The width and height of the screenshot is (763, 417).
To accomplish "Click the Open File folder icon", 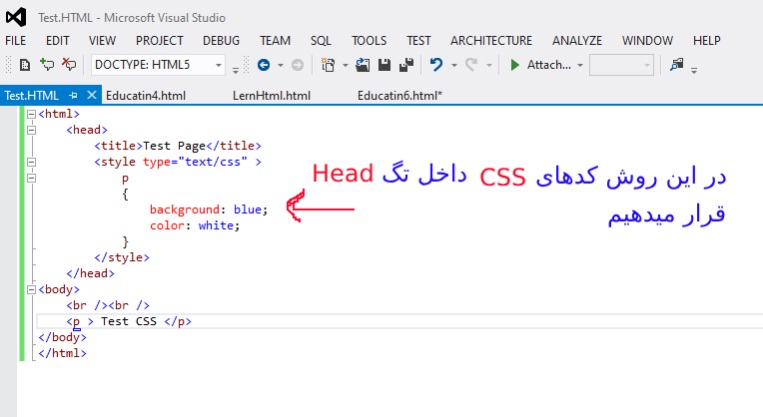I will (363, 65).
